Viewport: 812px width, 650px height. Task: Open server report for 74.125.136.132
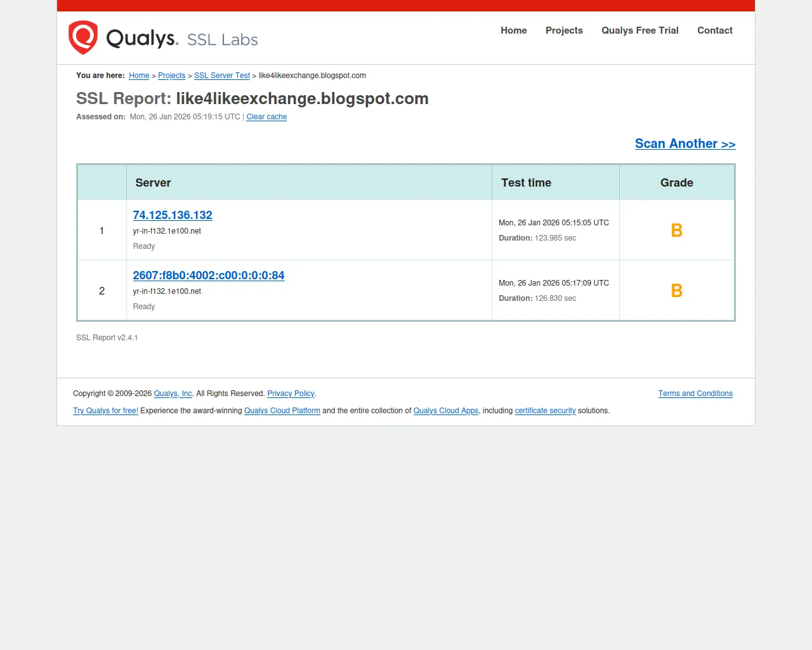coord(173,215)
